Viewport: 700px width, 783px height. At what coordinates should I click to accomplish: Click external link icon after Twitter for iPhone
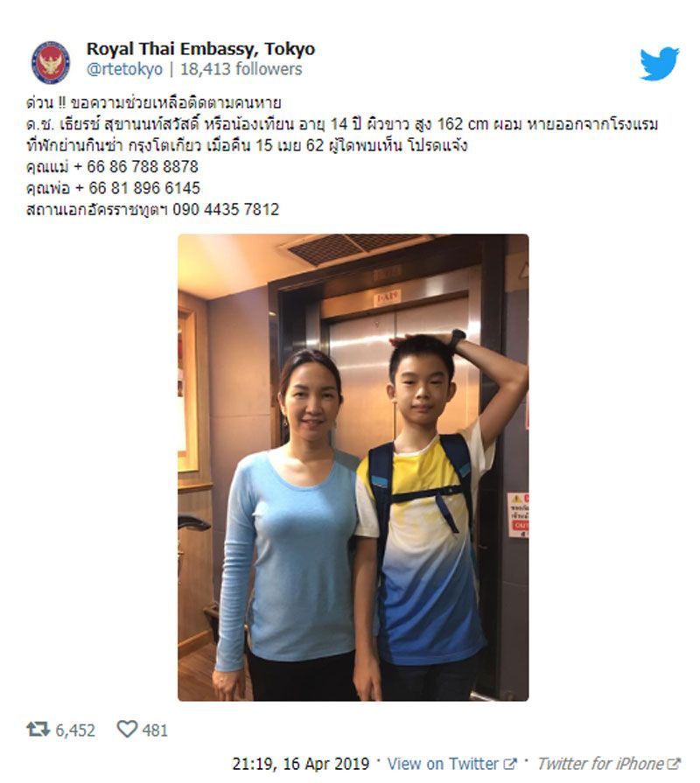point(674,764)
